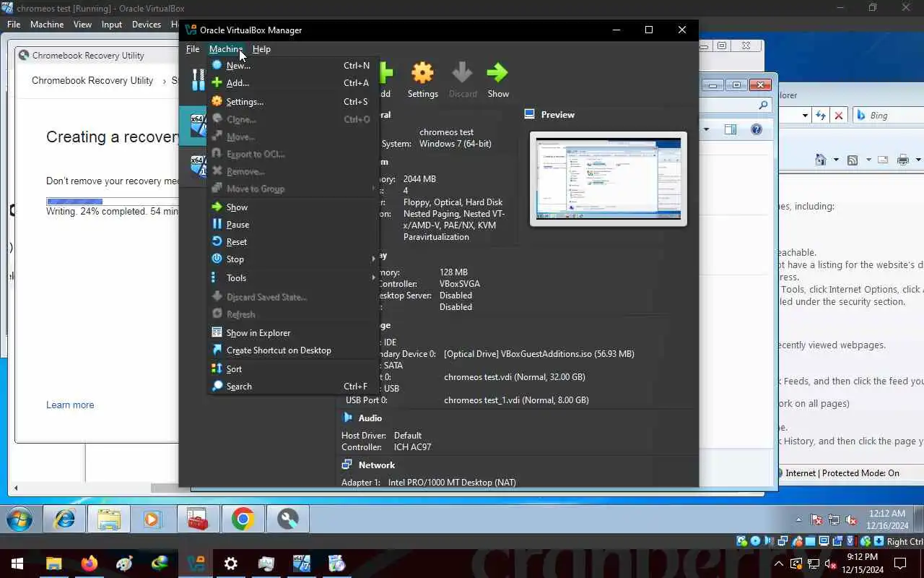The height and width of the screenshot is (578, 924).
Task: Click red toolbox icon in guest taskbar
Action: (198, 519)
